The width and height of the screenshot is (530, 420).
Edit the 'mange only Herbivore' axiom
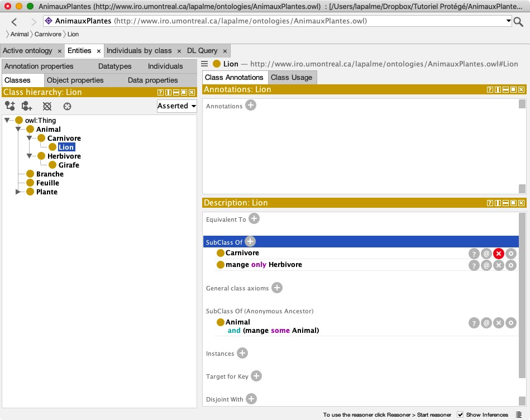point(510,265)
